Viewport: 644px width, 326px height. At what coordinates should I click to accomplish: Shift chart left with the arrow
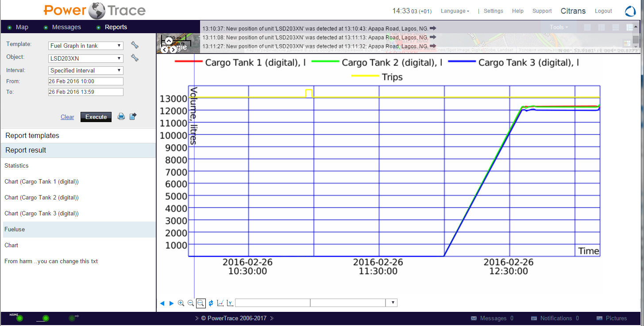162,303
